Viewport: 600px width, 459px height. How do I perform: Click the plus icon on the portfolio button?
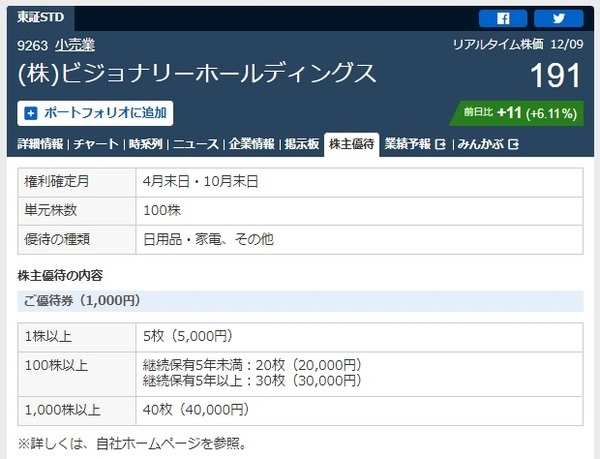coord(31,113)
